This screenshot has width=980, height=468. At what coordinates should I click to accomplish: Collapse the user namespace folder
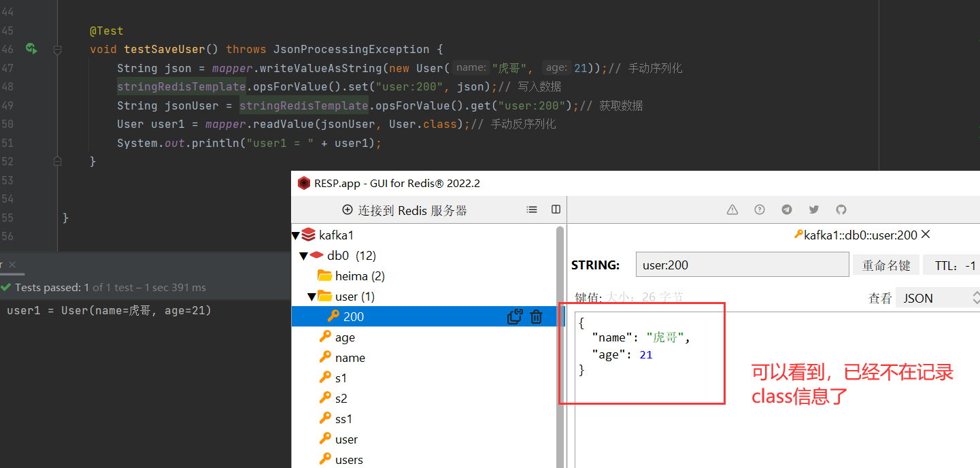pyautogui.click(x=311, y=297)
